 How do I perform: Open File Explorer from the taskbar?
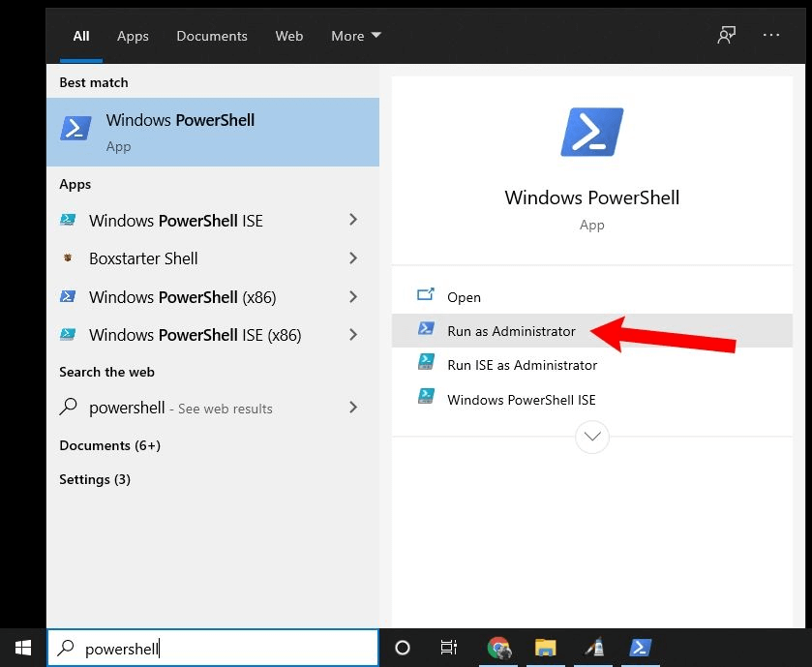[546, 648]
